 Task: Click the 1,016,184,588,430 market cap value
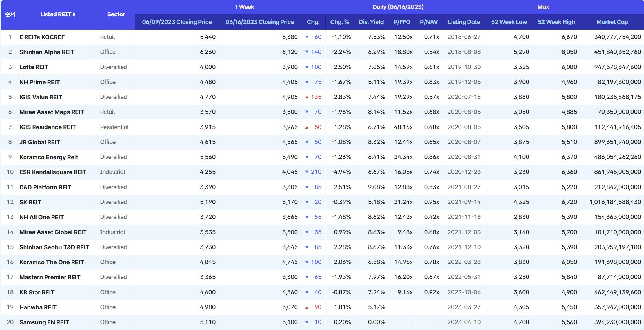(615, 202)
